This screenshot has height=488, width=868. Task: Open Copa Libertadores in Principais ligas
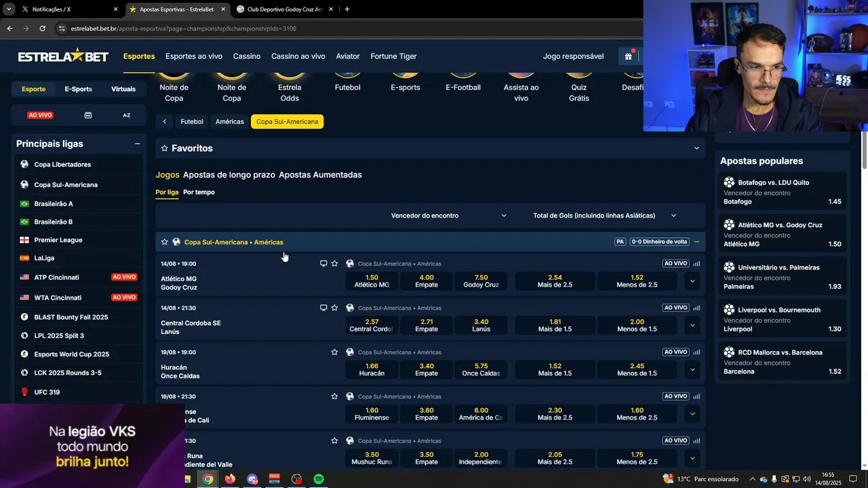(79, 164)
